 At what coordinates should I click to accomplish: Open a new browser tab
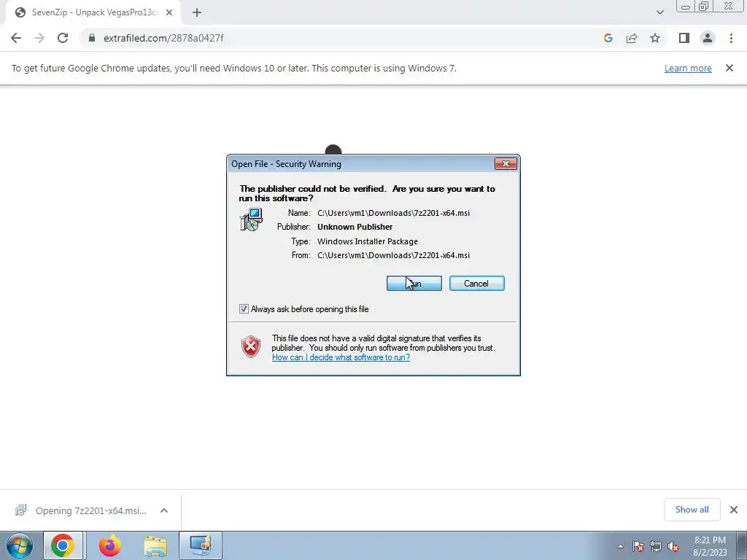[x=197, y=12]
